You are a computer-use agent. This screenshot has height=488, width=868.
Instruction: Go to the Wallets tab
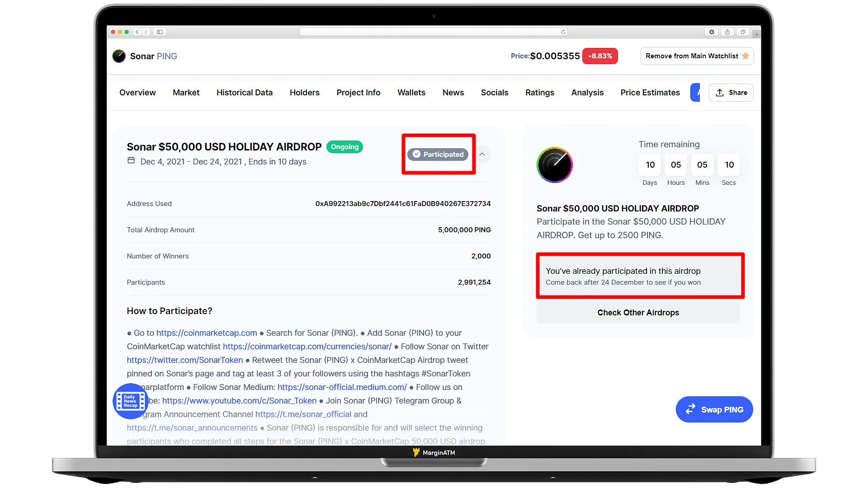pyautogui.click(x=411, y=93)
